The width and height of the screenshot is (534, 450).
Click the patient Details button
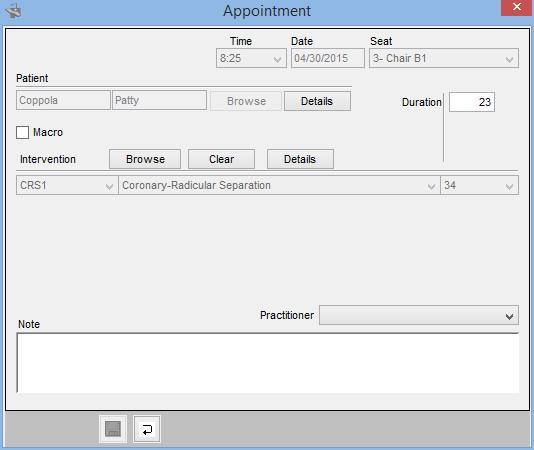pyautogui.click(x=317, y=101)
